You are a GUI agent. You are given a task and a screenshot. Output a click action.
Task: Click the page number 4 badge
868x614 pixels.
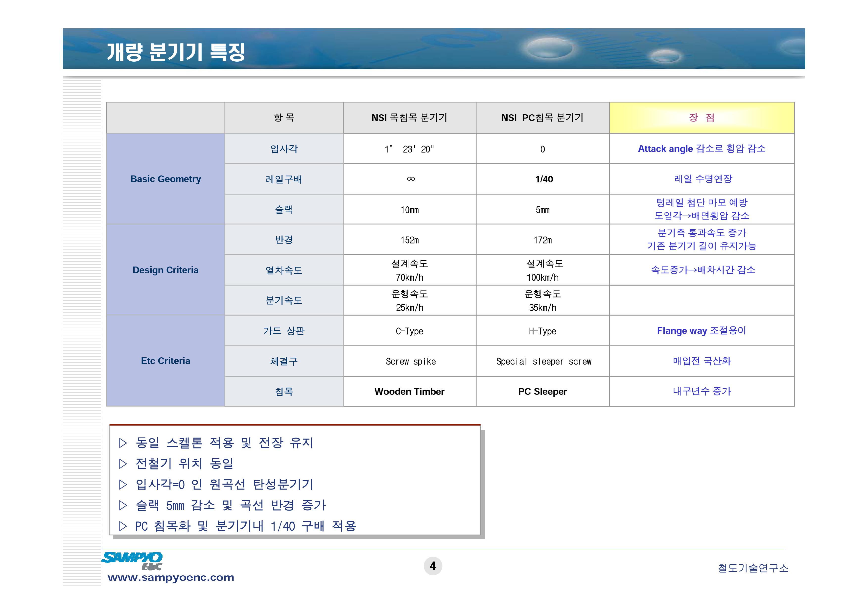pyautogui.click(x=433, y=566)
